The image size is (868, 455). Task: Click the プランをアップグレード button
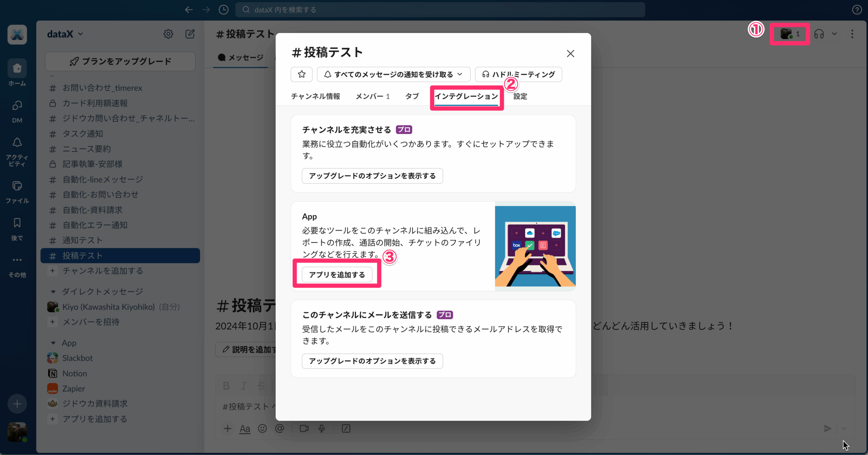coord(120,61)
